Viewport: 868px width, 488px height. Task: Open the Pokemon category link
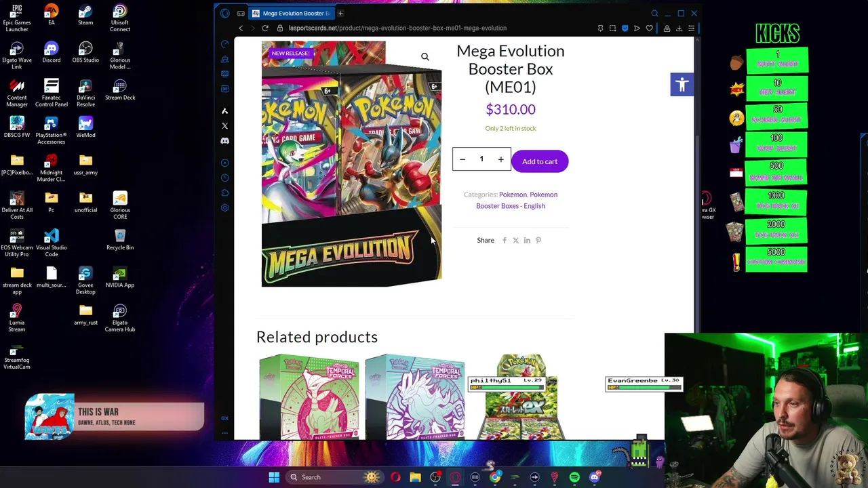[x=513, y=195]
